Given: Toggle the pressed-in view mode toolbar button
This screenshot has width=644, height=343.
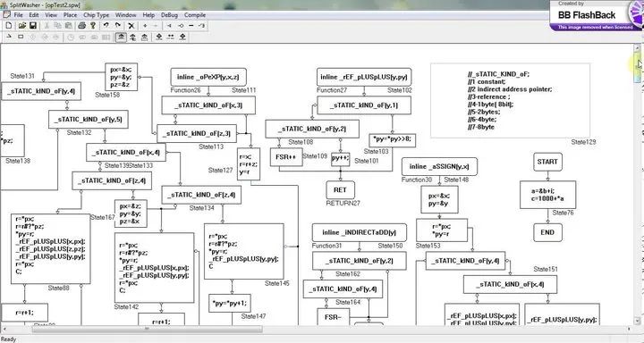Looking at the screenshot, I should click(121, 37).
